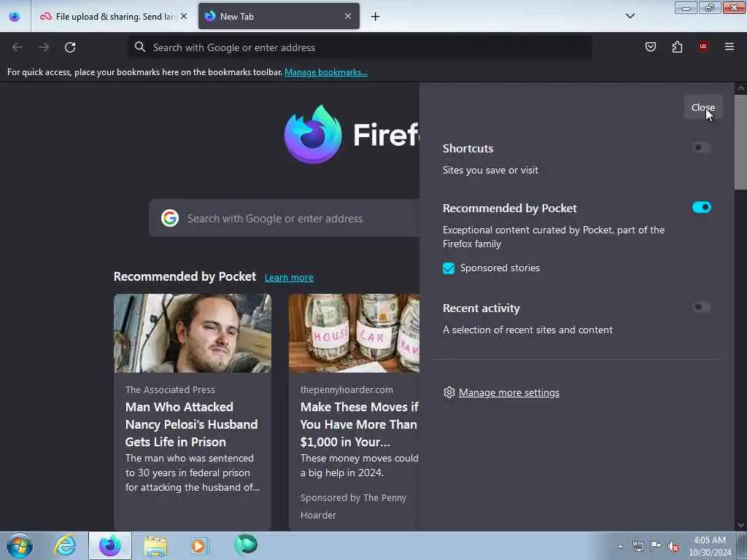
Task: Click Sponsored by The Penny Hoarder text
Action: point(353,507)
